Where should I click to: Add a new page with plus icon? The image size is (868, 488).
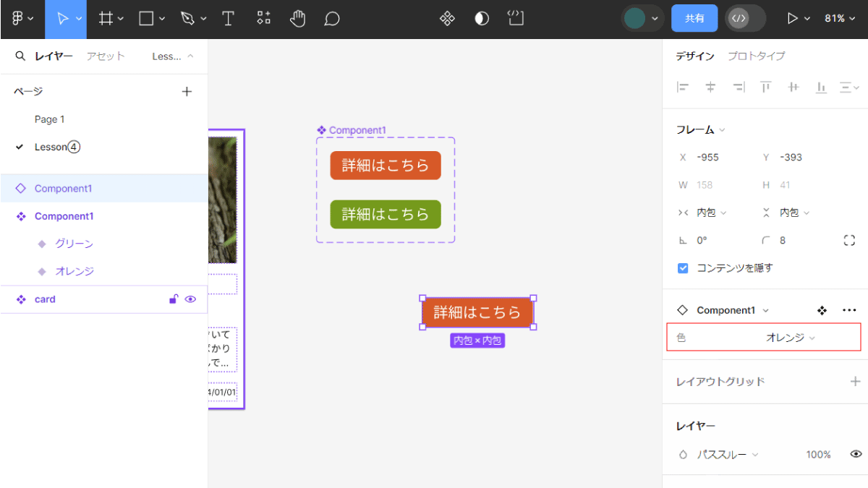click(x=187, y=91)
